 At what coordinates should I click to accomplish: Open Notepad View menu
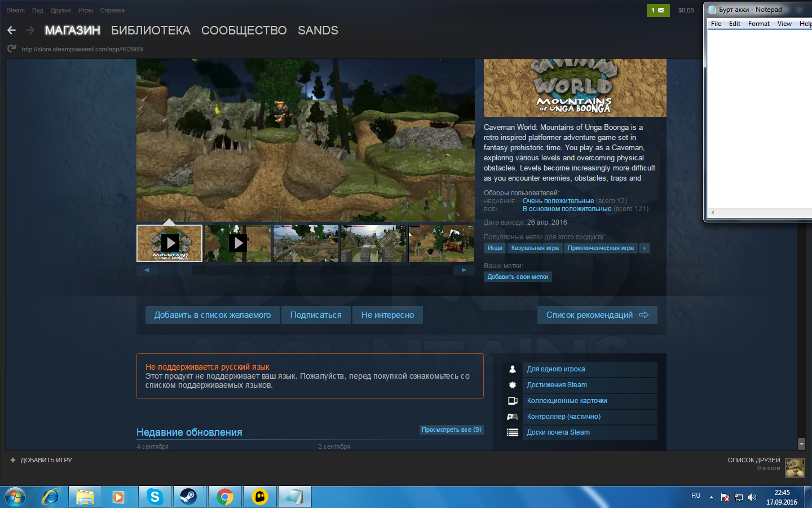784,24
